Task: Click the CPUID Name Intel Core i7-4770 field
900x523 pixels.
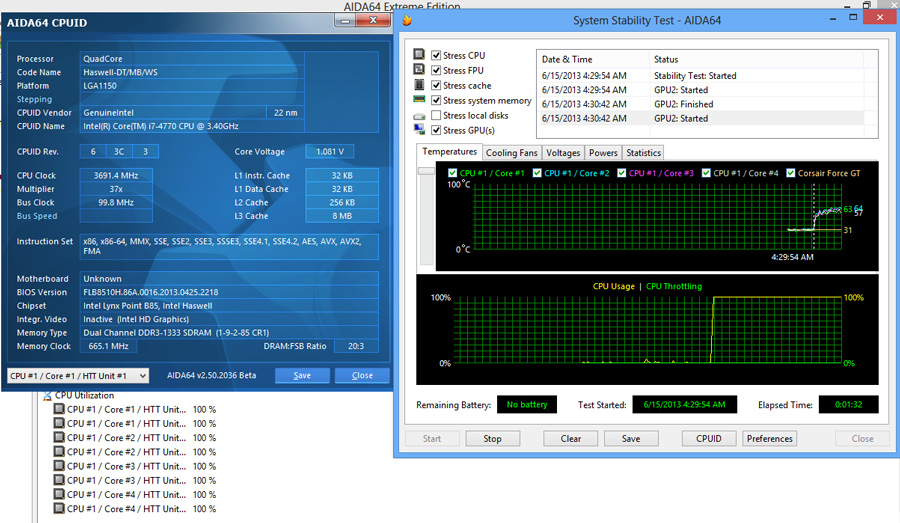Action: (x=192, y=126)
